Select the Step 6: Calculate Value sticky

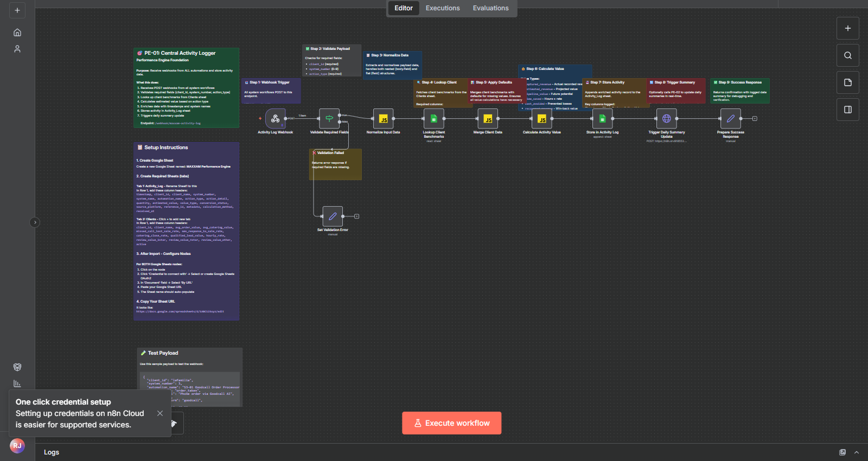coord(555,88)
